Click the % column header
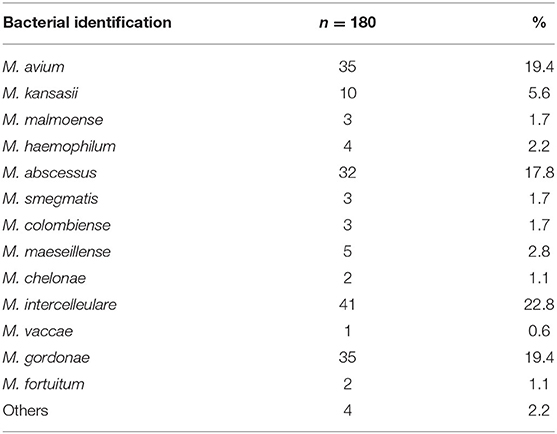 point(539,23)
